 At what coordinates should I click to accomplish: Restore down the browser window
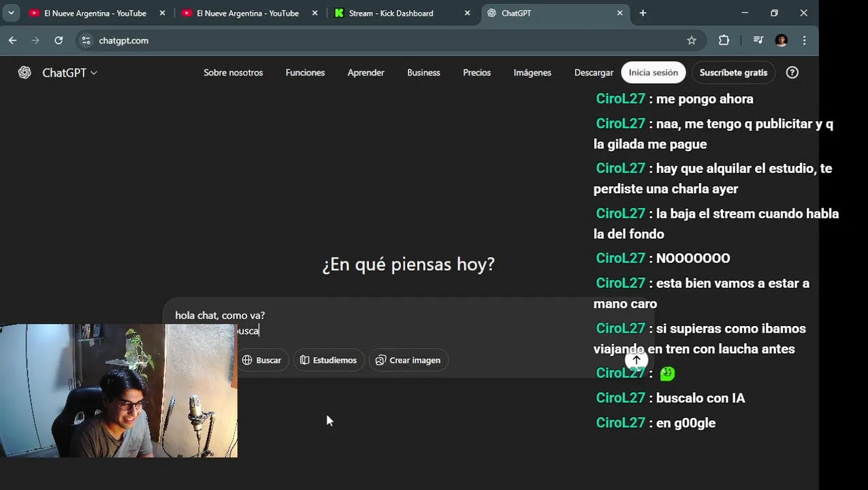tap(774, 13)
